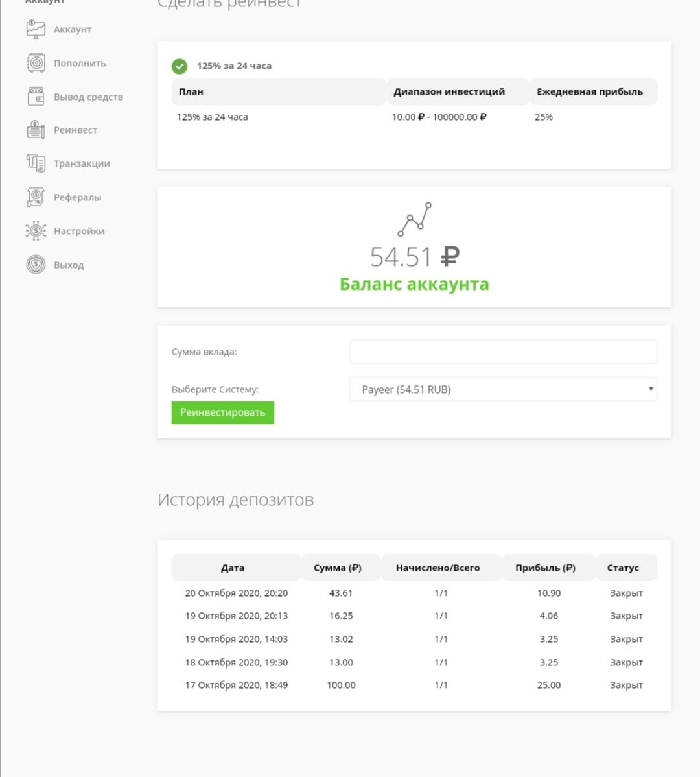700x777 pixels.
Task: Click the 13.00 deposit amount
Action: (x=341, y=663)
